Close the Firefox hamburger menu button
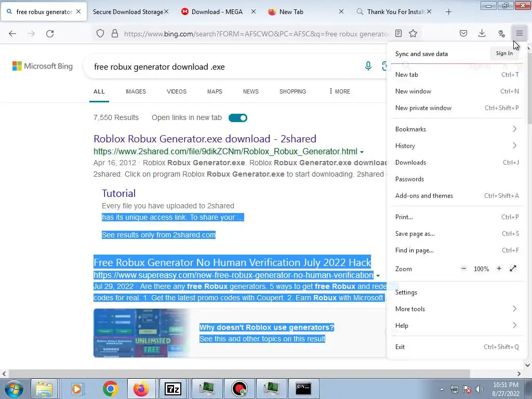The width and height of the screenshot is (532, 399). point(519,33)
